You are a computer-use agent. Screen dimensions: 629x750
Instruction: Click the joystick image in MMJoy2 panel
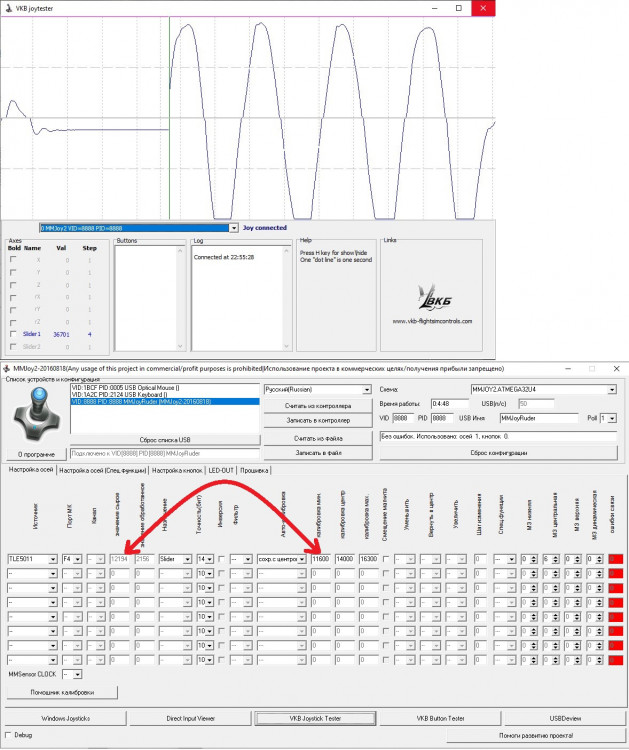point(37,415)
